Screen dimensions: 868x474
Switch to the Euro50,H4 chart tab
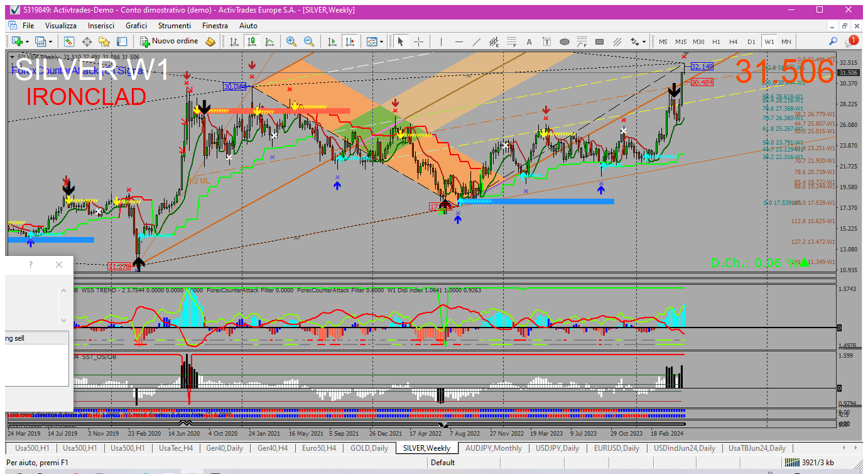[319, 448]
